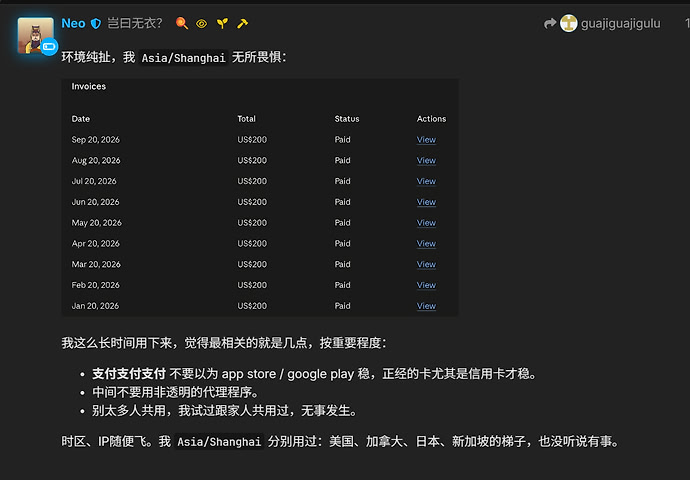Click the first Asia/Shanghai code snippet
The height and width of the screenshot is (480, 690).
pyautogui.click(x=184, y=58)
